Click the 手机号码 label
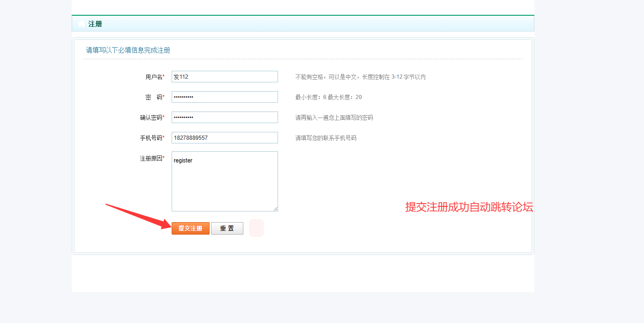Image resolution: width=644 pixels, height=323 pixels. [152, 138]
